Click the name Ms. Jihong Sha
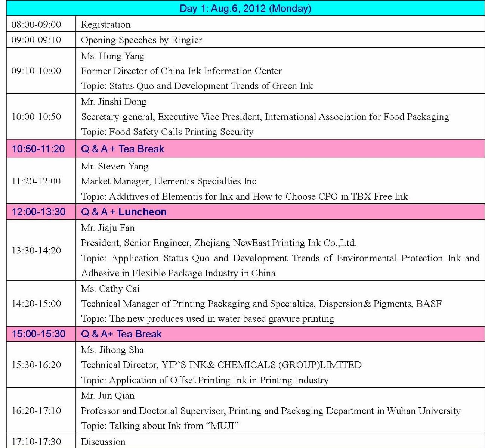The height and width of the screenshot is (448, 485). (112, 350)
